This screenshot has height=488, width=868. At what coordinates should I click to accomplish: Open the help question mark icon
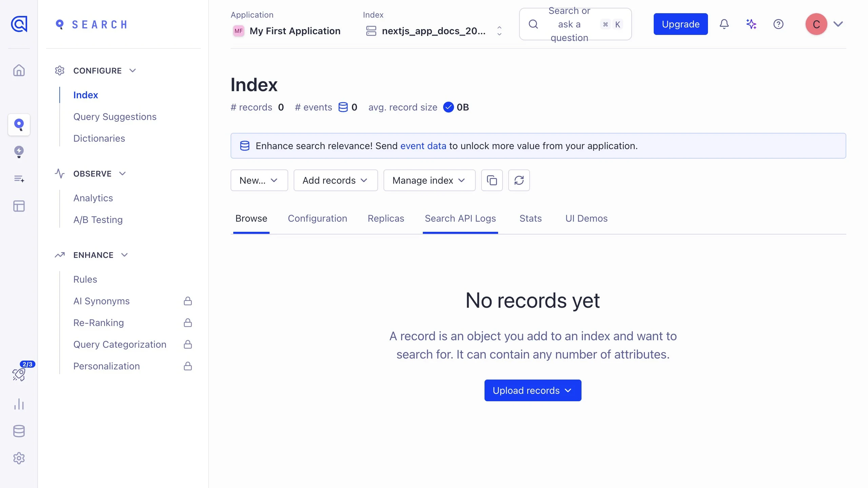(778, 24)
